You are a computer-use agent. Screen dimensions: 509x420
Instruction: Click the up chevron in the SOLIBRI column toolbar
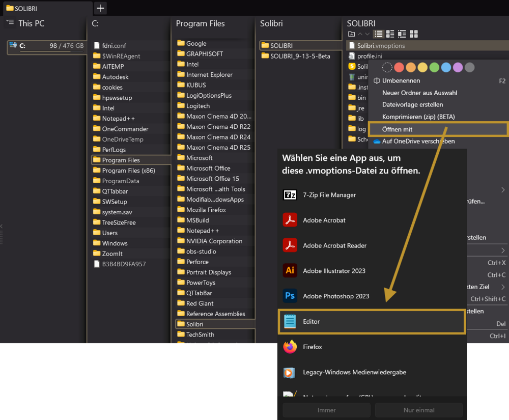(360, 34)
